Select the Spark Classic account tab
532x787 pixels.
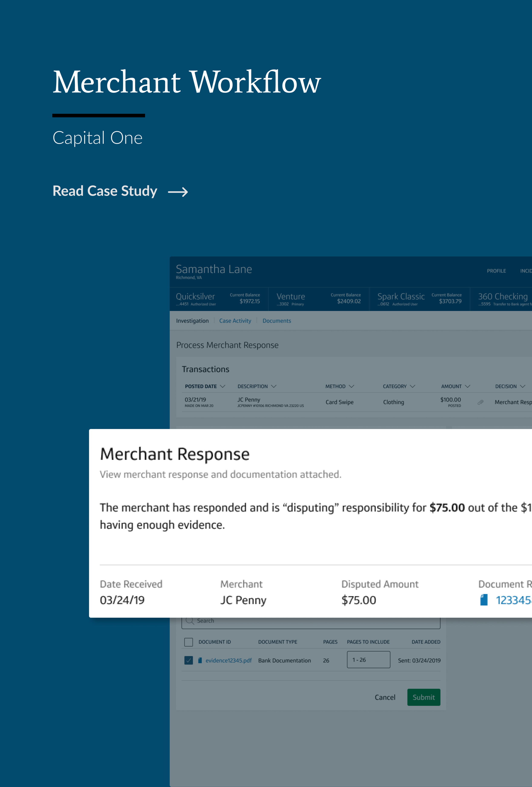pos(420,299)
